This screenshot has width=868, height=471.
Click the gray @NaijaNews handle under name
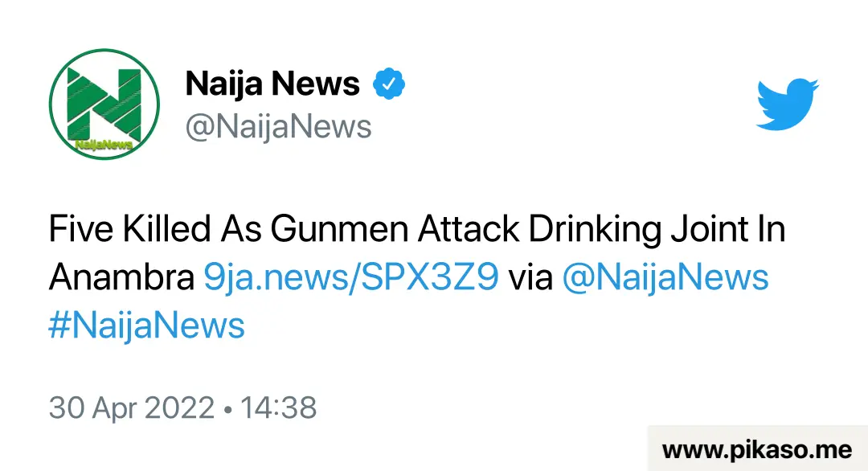[278, 127]
